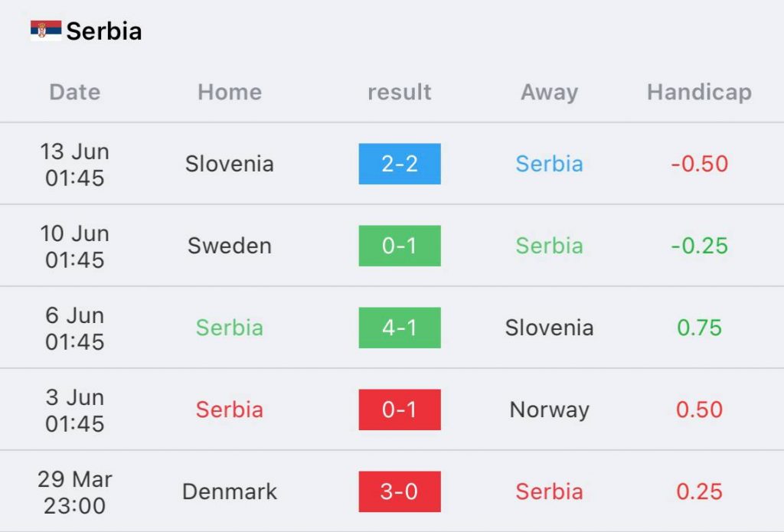Viewport: 784px width, 532px height.
Task: Select Sweden in the Home column
Action: [x=230, y=246]
